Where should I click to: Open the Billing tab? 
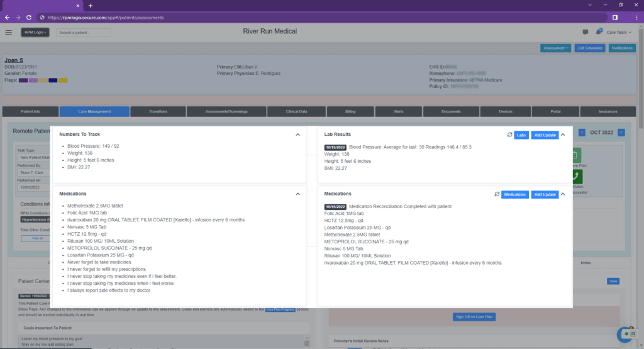point(350,111)
